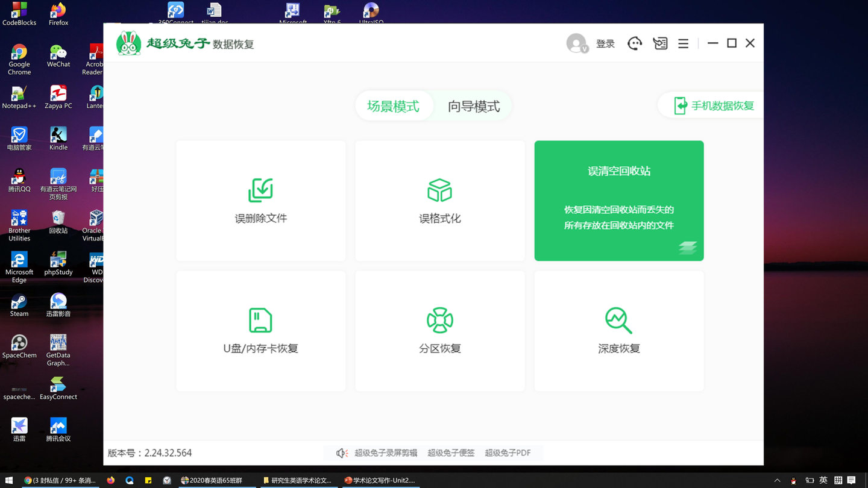Screen dimensions: 868x488
Task: Open Google Chrome desktop shortcut
Action: [19, 59]
